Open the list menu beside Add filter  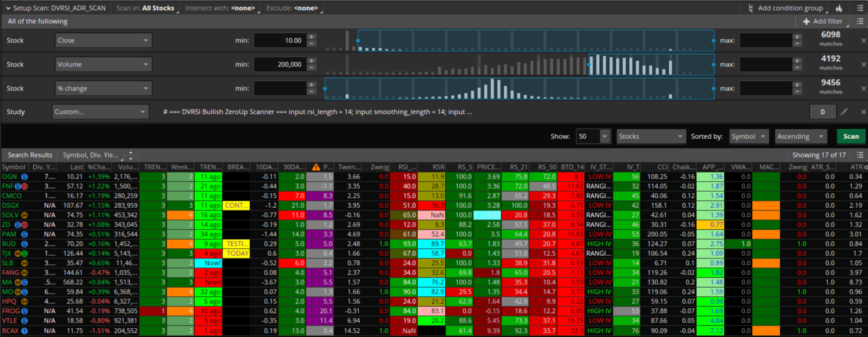[x=860, y=21]
